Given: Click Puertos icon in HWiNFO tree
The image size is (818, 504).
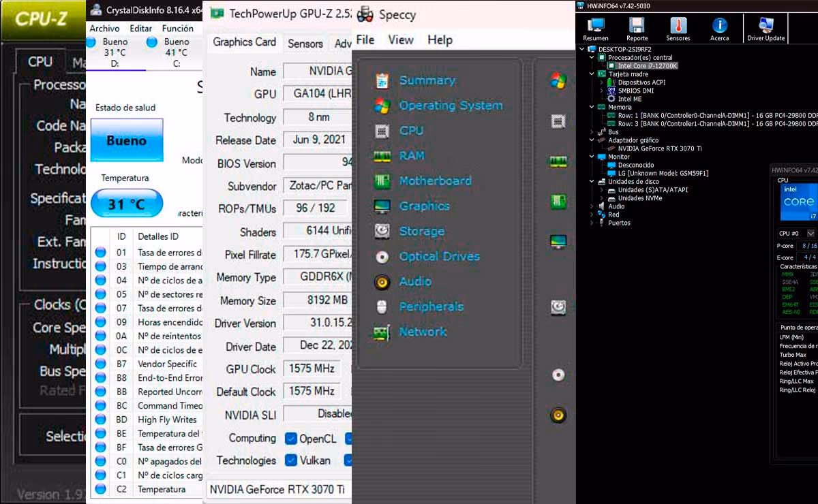Looking at the screenshot, I should [601, 223].
